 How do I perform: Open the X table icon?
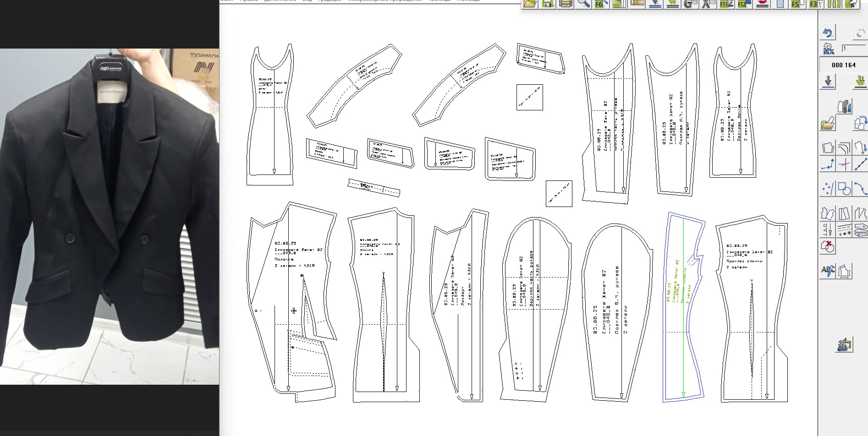(x=708, y=4)
